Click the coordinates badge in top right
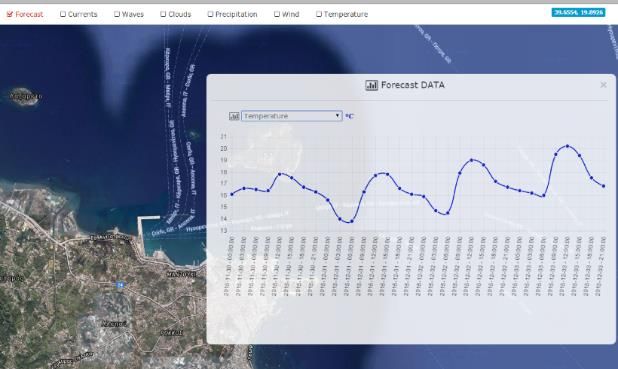The height and width of the screenshot is (369, 618). click(x=578, y=12)
